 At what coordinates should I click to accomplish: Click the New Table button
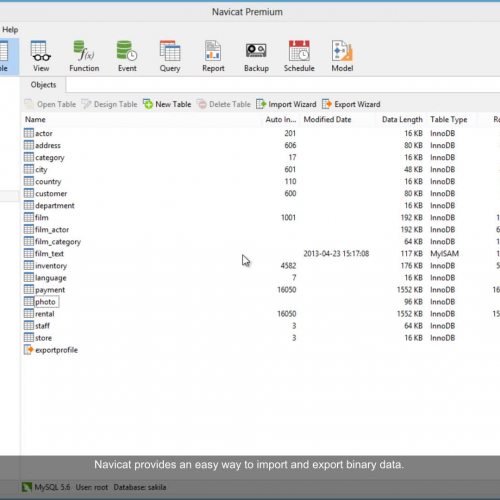(167, 104)
